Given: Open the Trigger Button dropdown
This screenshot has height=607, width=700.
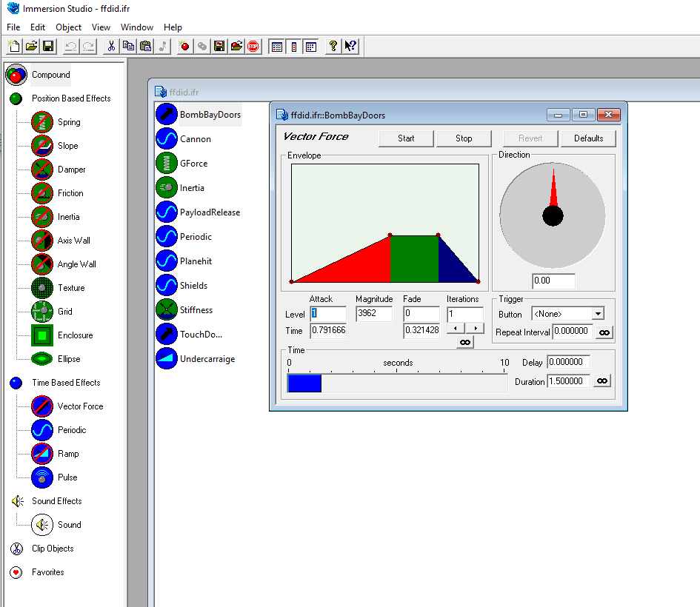Looking at the screenshot, I should [x=597, y=314].
